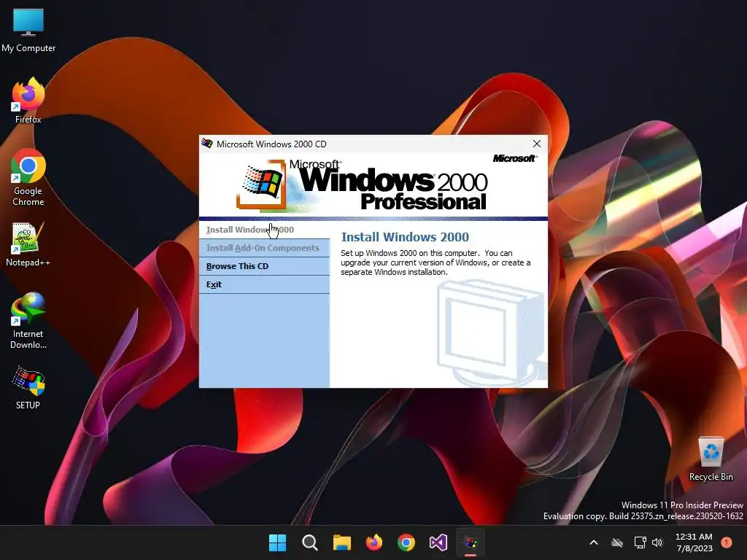Click the 'Set up Windows 2000 on this computer' description
Image resolution: width=747 pixels, height=560 pixels.
tap(436, 262)
